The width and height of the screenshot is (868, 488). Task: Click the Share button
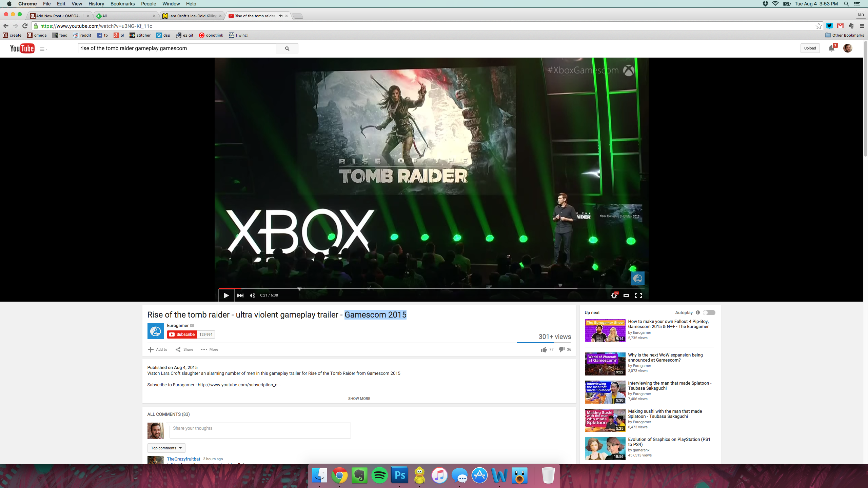coord(184,349)
